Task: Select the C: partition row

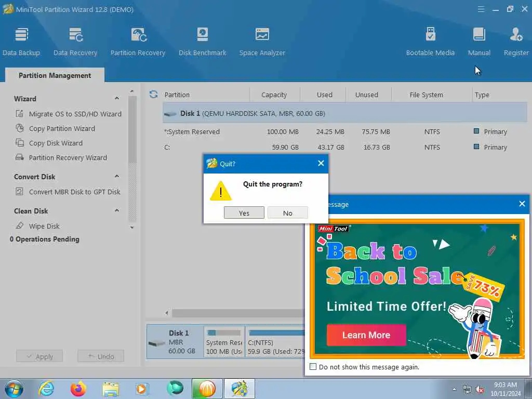Action: (x=345, y=147)
